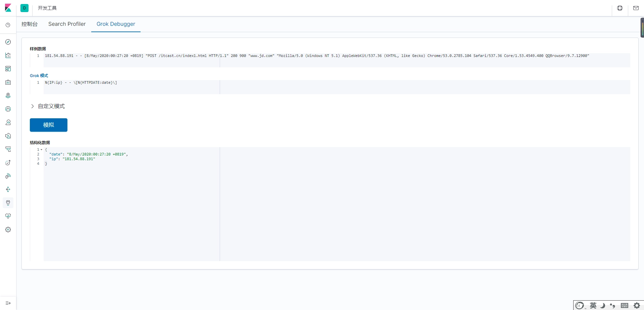Click into the 样例数据 sample editor
644x310 pixels.
click(337, 60)
